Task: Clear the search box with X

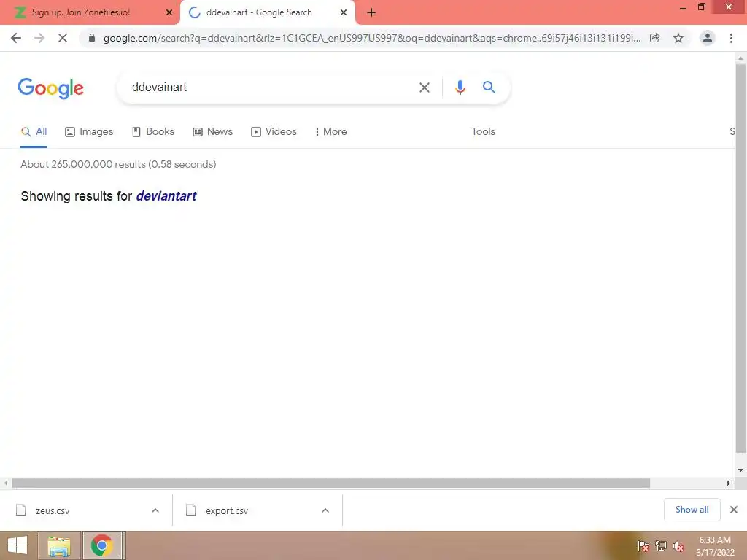Action: tap(424, 87)
